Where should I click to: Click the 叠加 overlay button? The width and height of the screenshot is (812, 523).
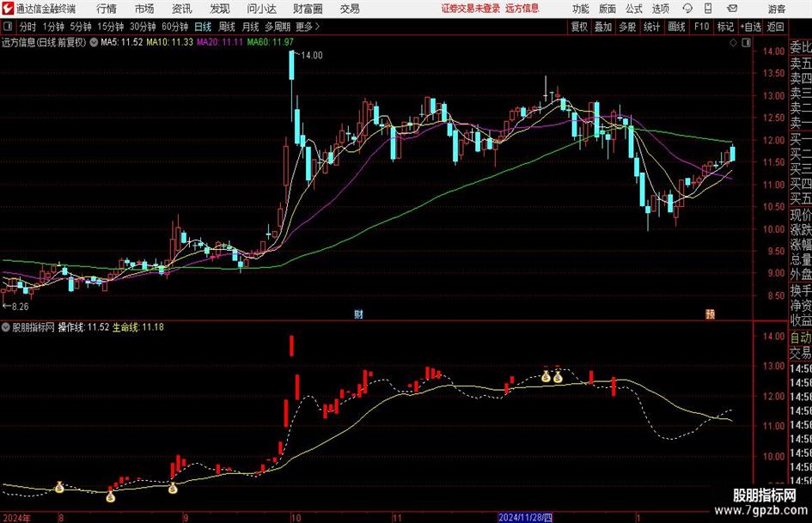point(603,27)
